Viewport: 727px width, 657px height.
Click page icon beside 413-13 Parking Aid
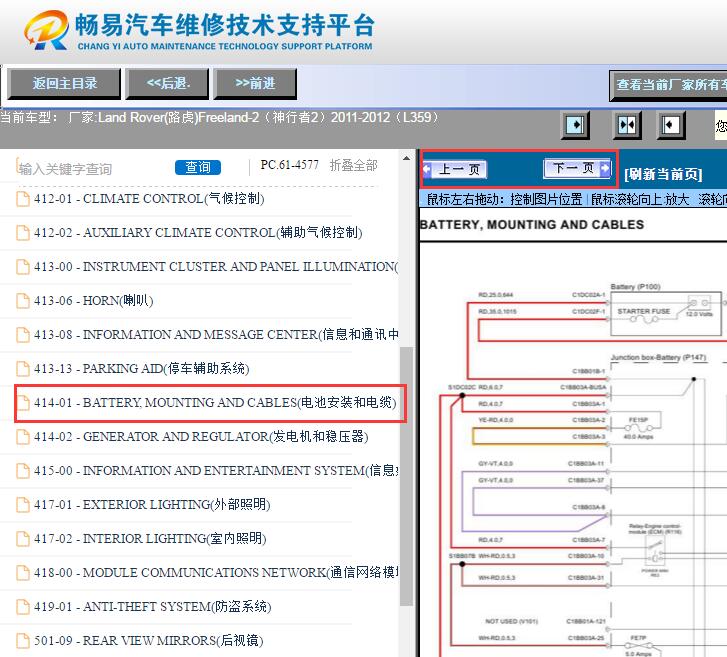point(23,369)
